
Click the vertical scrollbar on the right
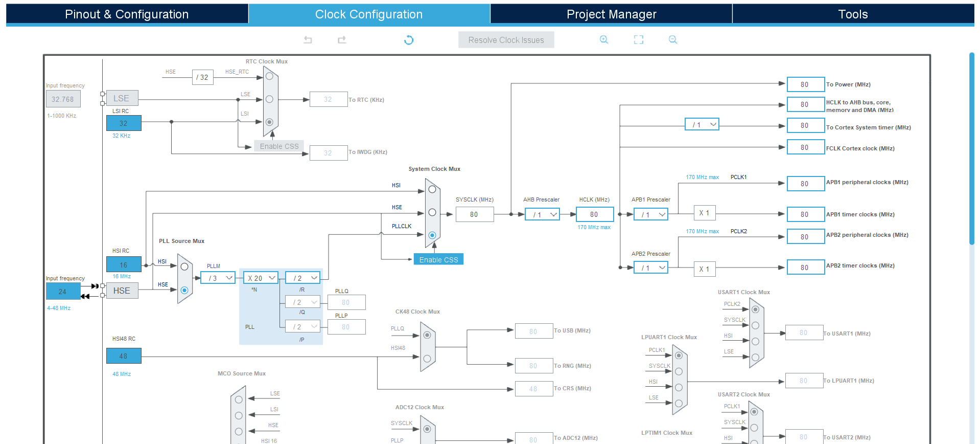point(972,148)
